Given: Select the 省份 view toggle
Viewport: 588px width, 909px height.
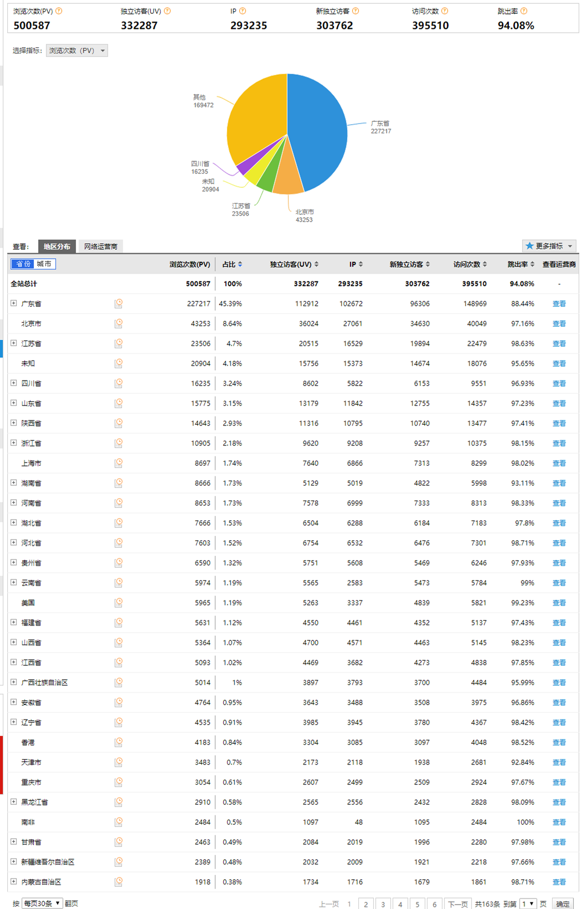Looking at the screenshot, I should (x=23, y=264).
